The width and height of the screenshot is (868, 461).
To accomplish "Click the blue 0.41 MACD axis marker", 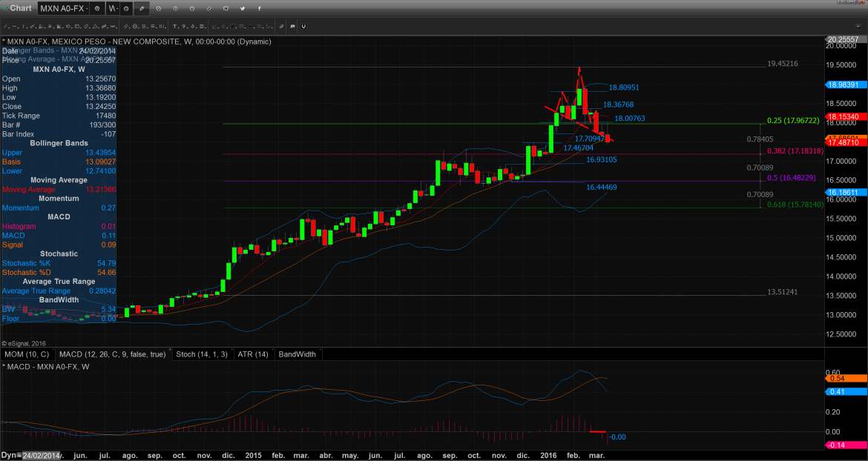I will (x=845, y=391).
